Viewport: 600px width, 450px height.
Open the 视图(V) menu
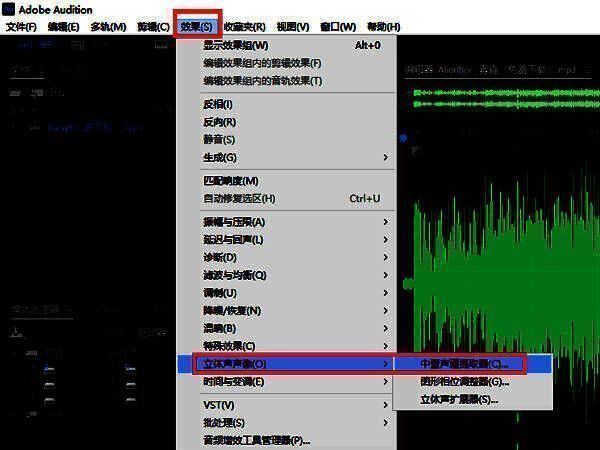[292, 26]
